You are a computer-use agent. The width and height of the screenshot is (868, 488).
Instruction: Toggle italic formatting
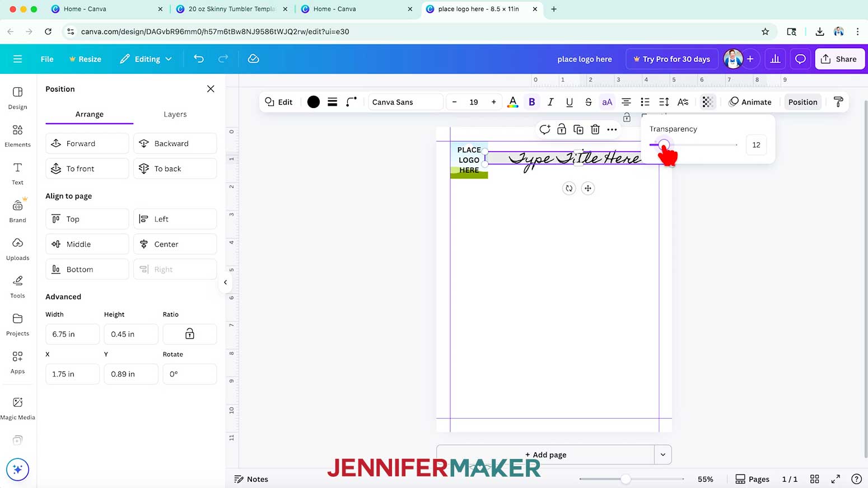coord(550,102)
